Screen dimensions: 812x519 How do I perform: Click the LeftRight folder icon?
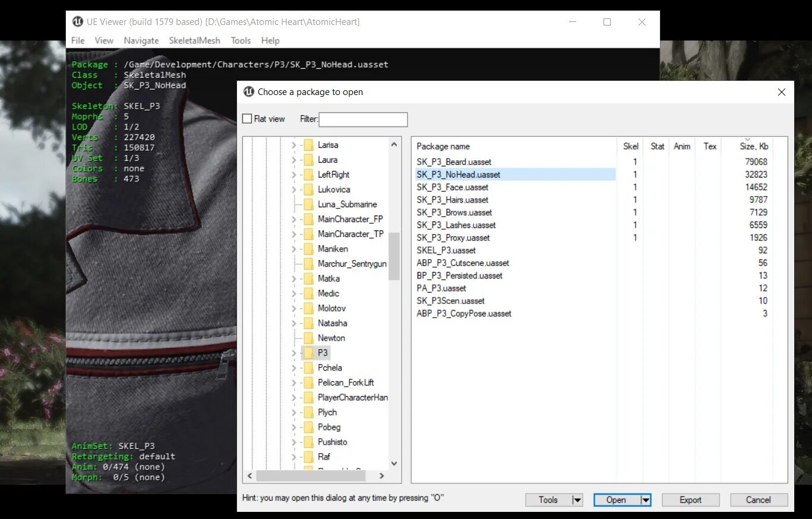tap(308, 175)
